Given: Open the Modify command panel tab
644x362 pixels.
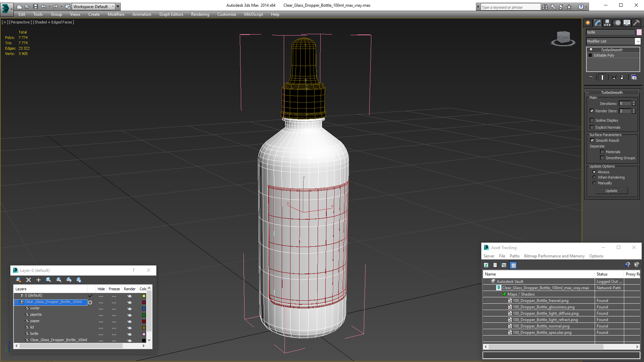Looking at the screenshot, I should coord(598,23).
